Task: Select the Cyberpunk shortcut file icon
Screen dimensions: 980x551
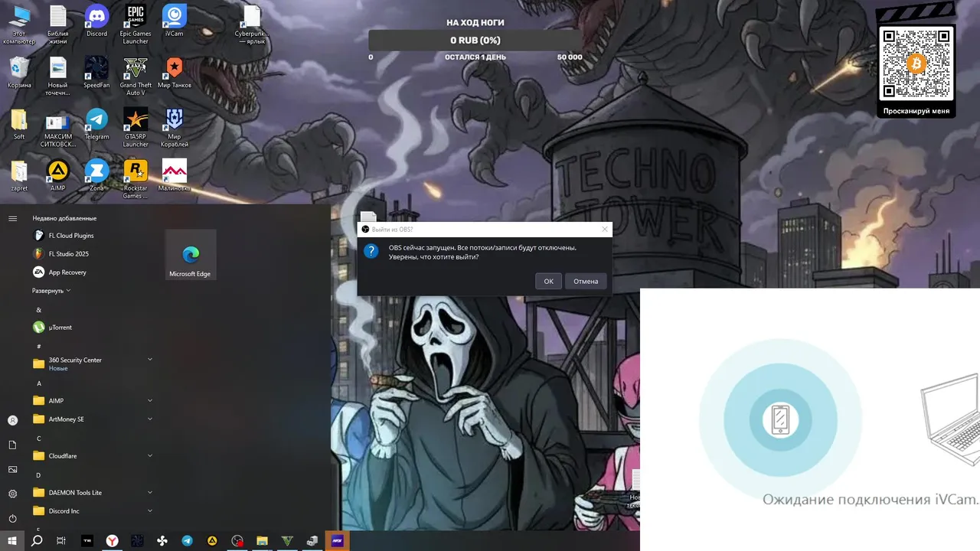Action: coord(252,24)
